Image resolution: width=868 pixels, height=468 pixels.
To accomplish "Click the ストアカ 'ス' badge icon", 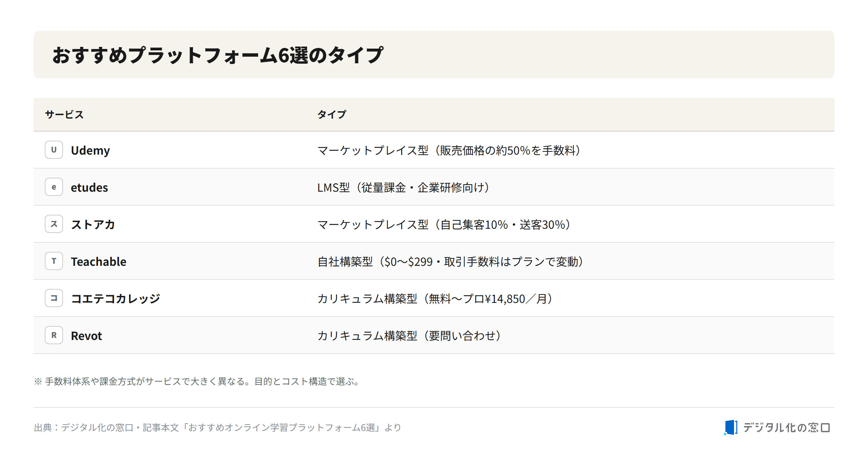I will pyautogui.click(x=54, y=224).
